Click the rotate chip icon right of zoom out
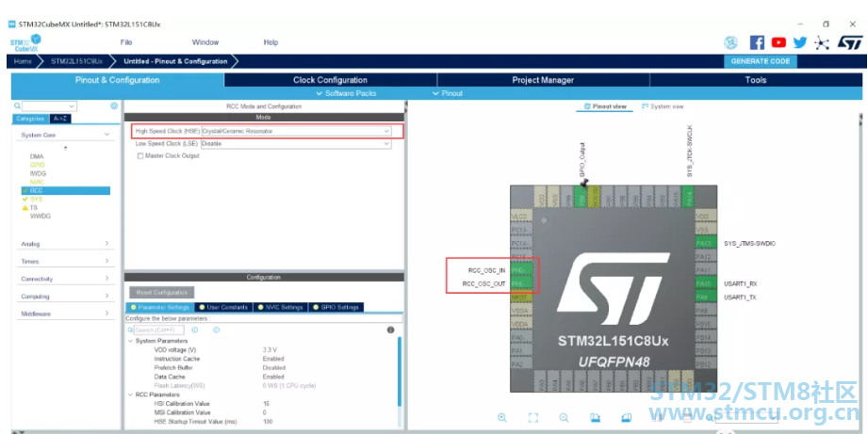 595,418
